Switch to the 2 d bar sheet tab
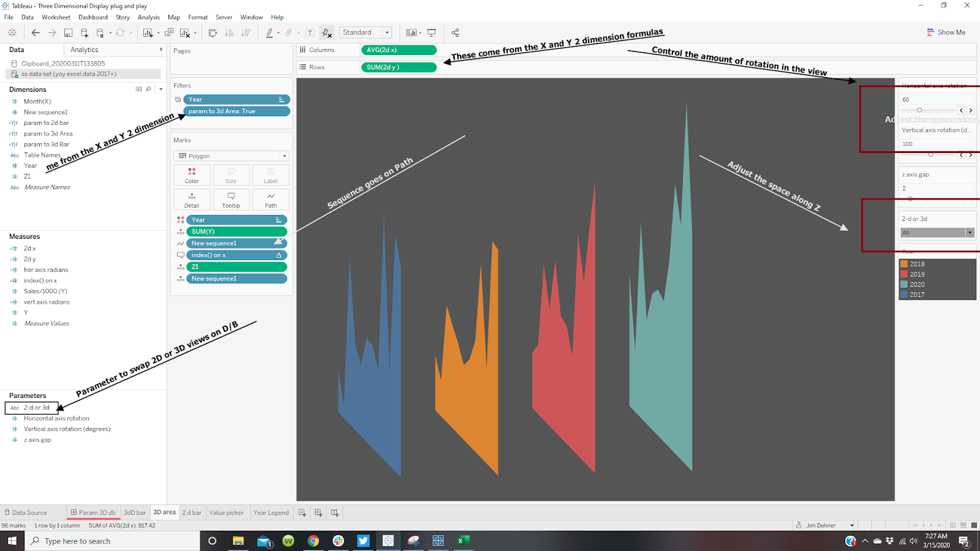 tap(192, 512)
